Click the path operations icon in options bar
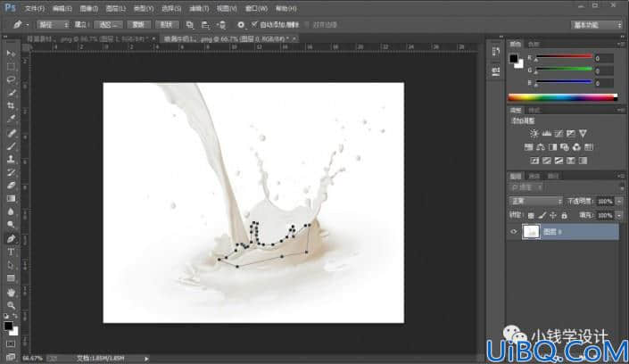629x364 pixels. coord(189,25)
